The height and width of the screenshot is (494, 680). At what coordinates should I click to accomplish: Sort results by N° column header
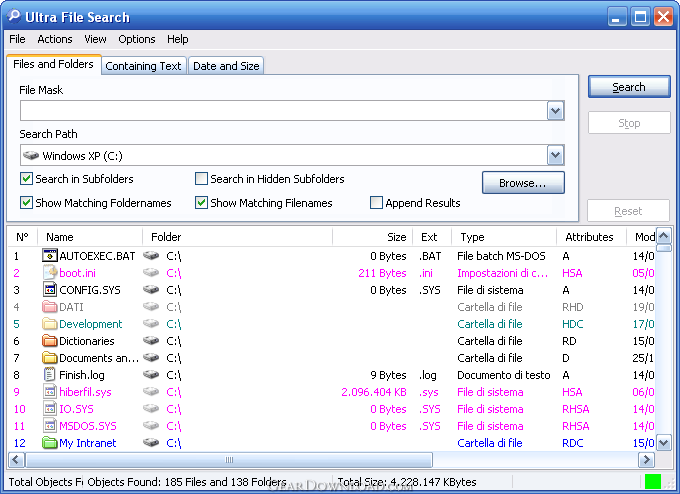(23, 237)
